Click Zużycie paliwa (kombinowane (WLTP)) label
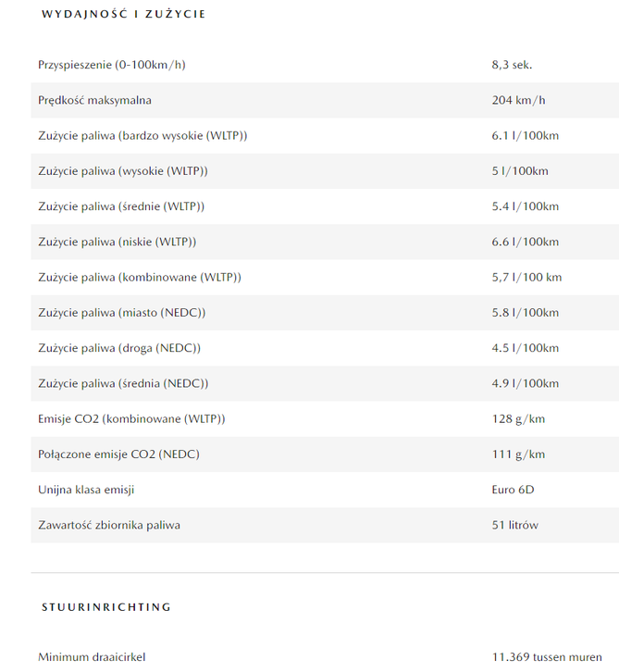The height and width of the screenshot is (672, 619). pos(140,278)
